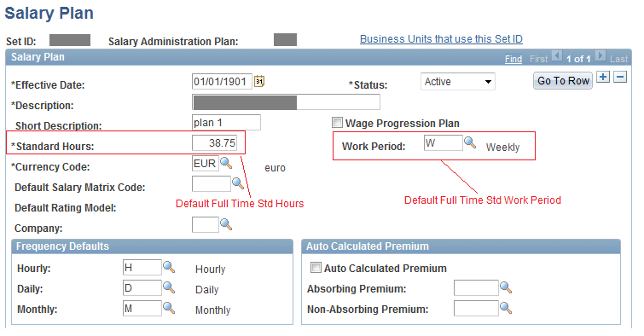Click the Go To Row button

[x=563, y=81]
